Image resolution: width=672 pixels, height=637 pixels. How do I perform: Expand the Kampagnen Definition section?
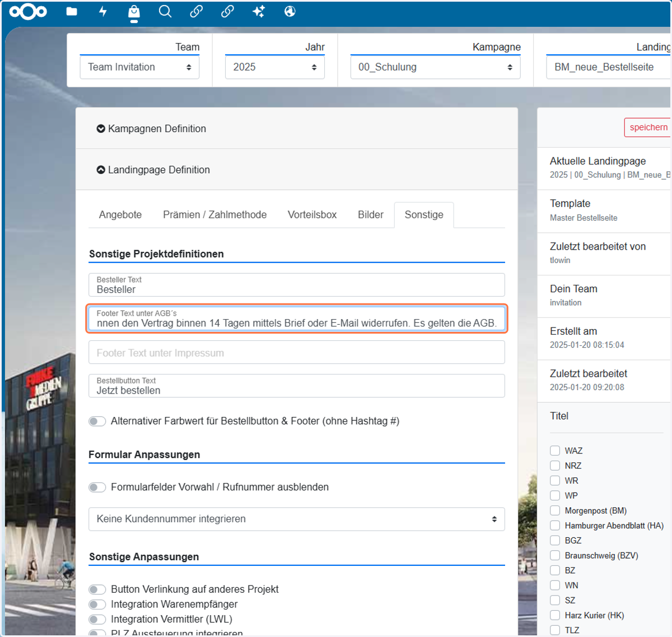[x=297, y=129]
